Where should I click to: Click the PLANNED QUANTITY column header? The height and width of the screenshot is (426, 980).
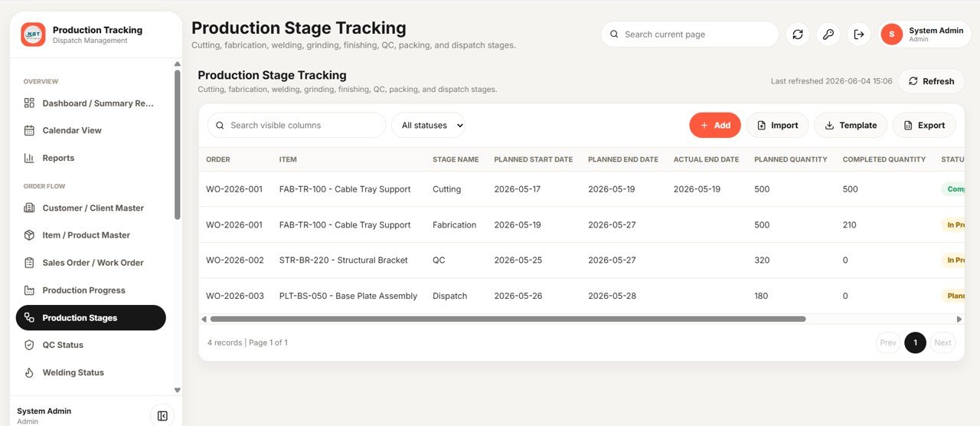point(790,159)
